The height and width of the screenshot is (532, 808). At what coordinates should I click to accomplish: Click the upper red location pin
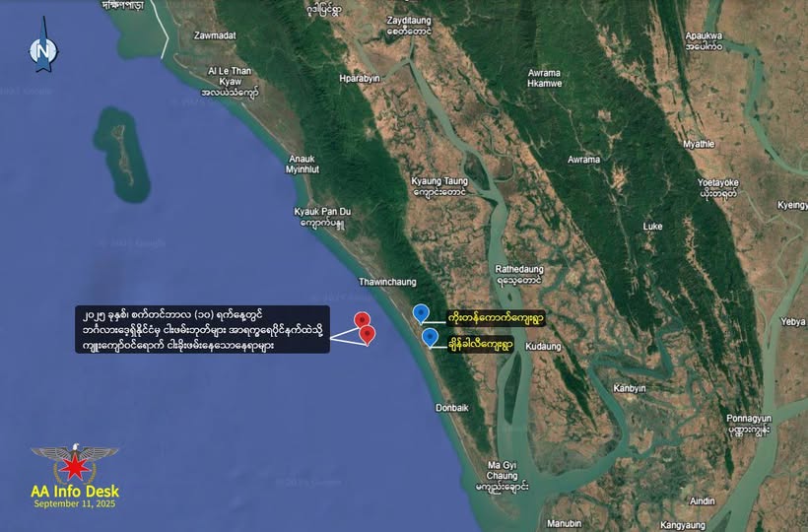coord(363,321)
